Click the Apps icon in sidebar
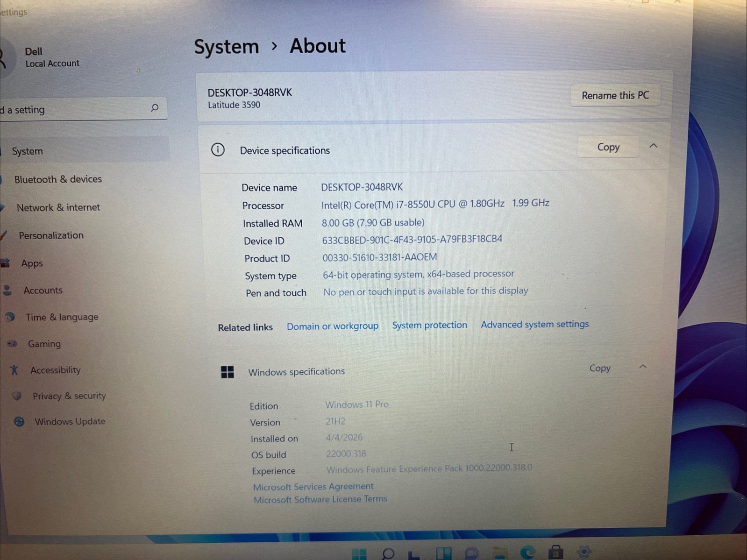Screen dimensions: 747x560 [5, 263]
